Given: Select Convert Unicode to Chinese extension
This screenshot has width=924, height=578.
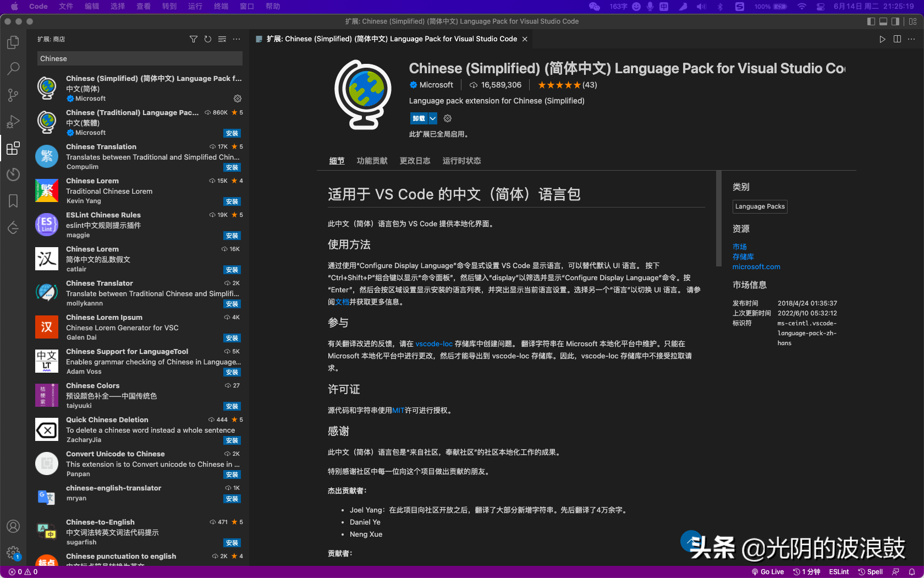Looking at the screenshot, I should tap(138, 464).
